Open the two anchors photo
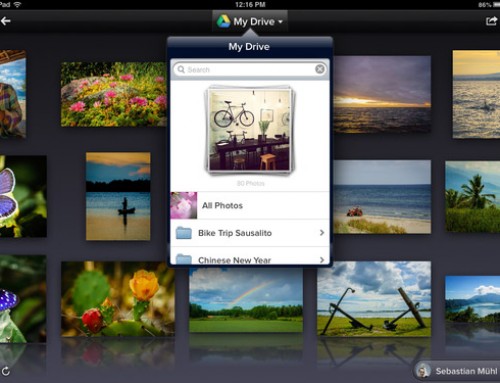Screen dimensions: 500x383 point(374,299)
